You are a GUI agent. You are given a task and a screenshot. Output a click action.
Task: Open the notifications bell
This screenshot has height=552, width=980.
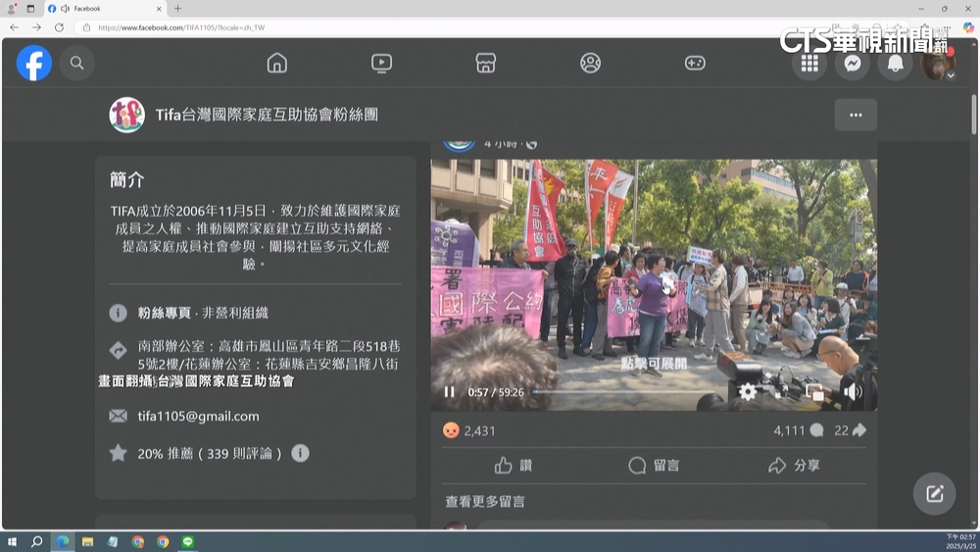(895, 63)
